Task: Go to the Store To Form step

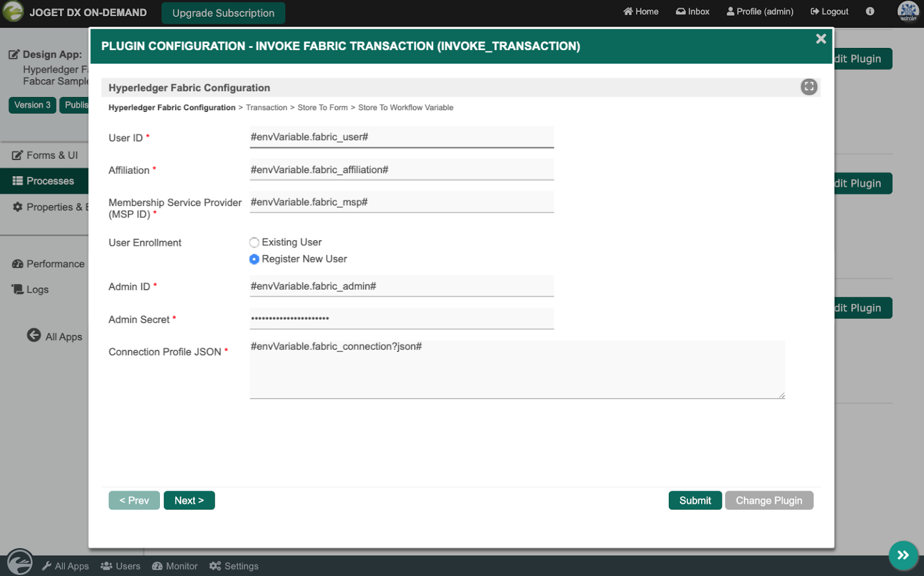Action: (322, 107)
